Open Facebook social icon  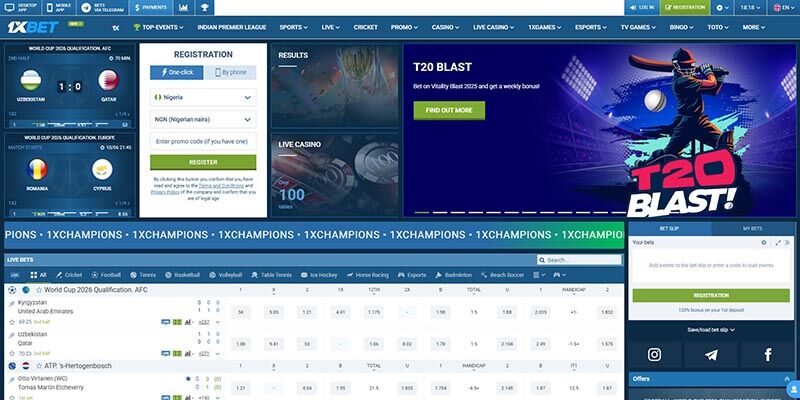[x=767, y=355]
